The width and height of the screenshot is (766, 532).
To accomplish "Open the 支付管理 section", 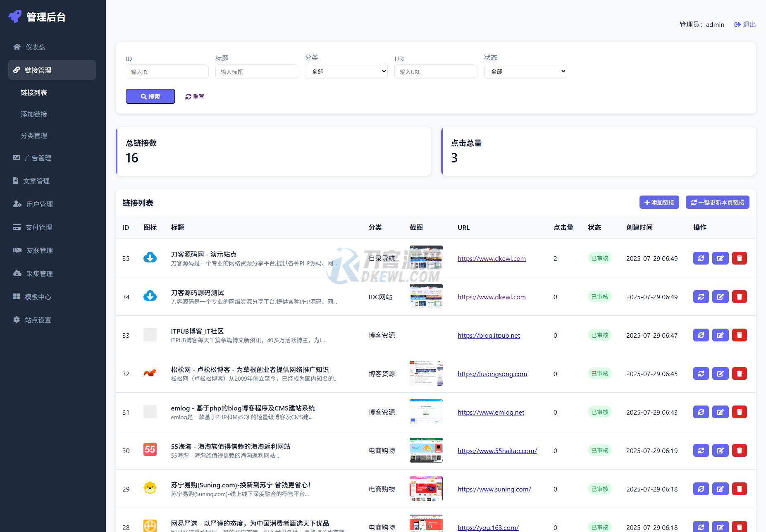I will pos(38,227).
